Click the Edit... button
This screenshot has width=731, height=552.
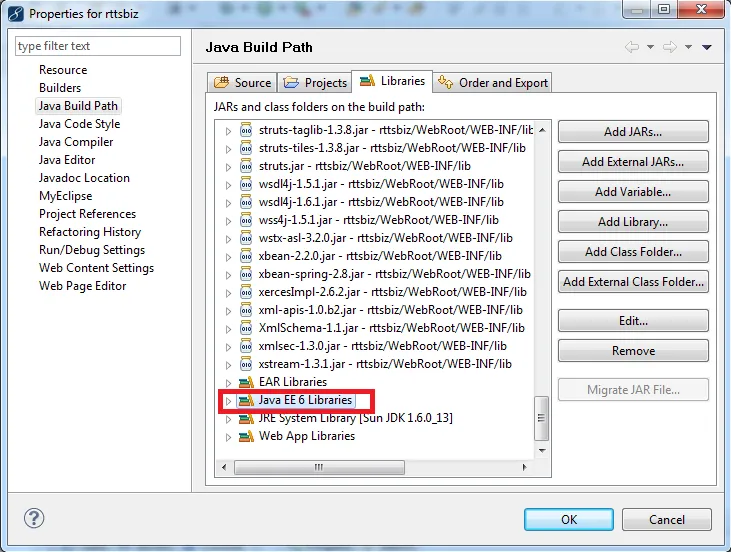[x=633, y=321]
